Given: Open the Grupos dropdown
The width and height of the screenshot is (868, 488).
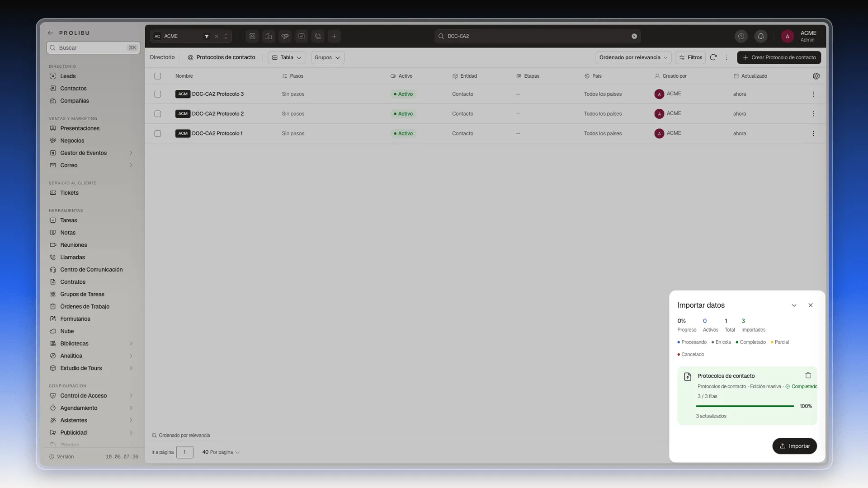Looking at the screenshot, I should tap(327, 57).
